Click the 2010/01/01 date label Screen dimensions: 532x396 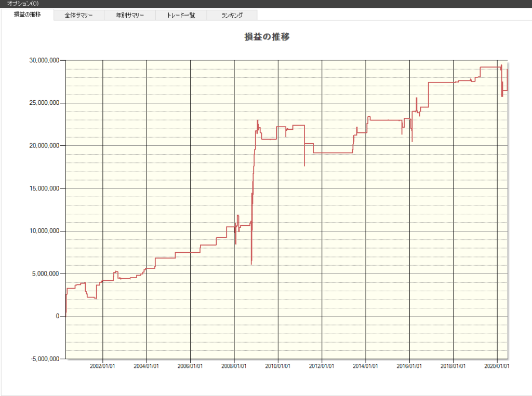278,366
